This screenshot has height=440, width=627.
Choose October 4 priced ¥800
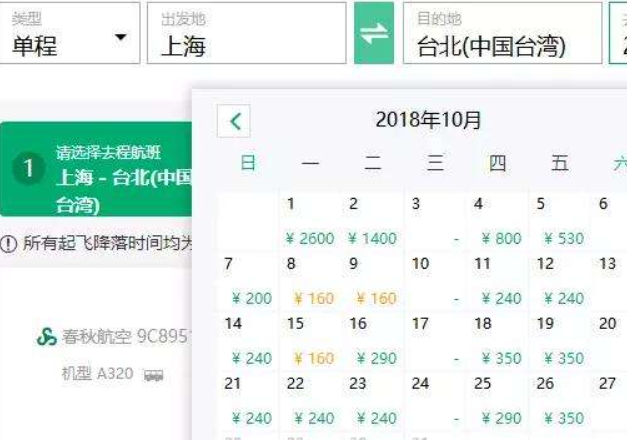tap(498, 222)
